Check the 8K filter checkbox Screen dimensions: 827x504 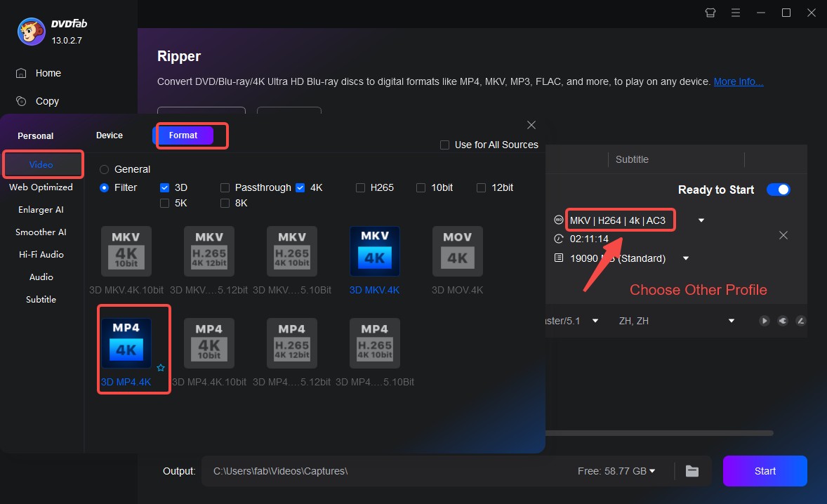point(225,203)
